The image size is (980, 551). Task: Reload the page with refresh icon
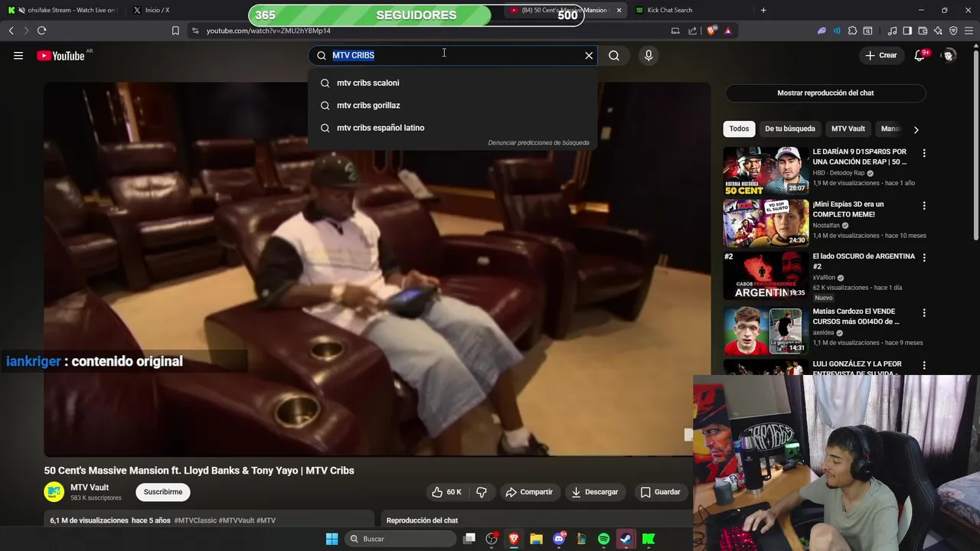tap(41, 31)
